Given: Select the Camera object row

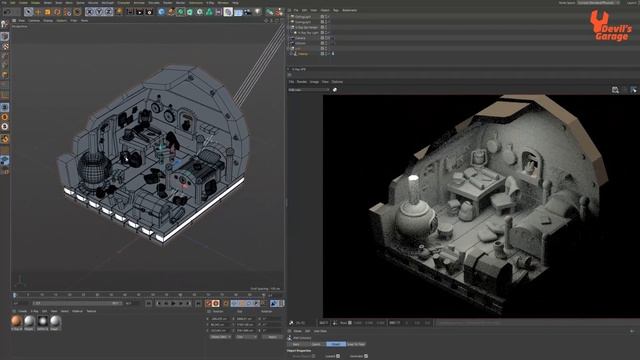Looking at the screenshot, I should point(300,38).
